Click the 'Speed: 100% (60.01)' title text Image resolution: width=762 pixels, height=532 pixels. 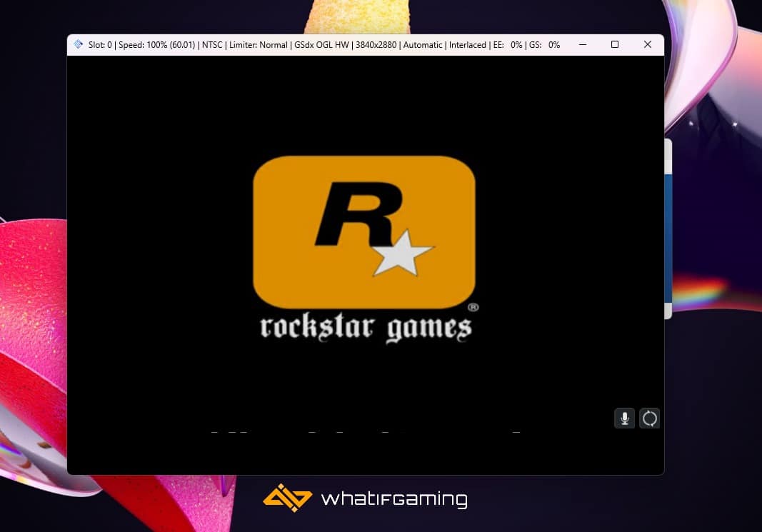pos(157,45)
